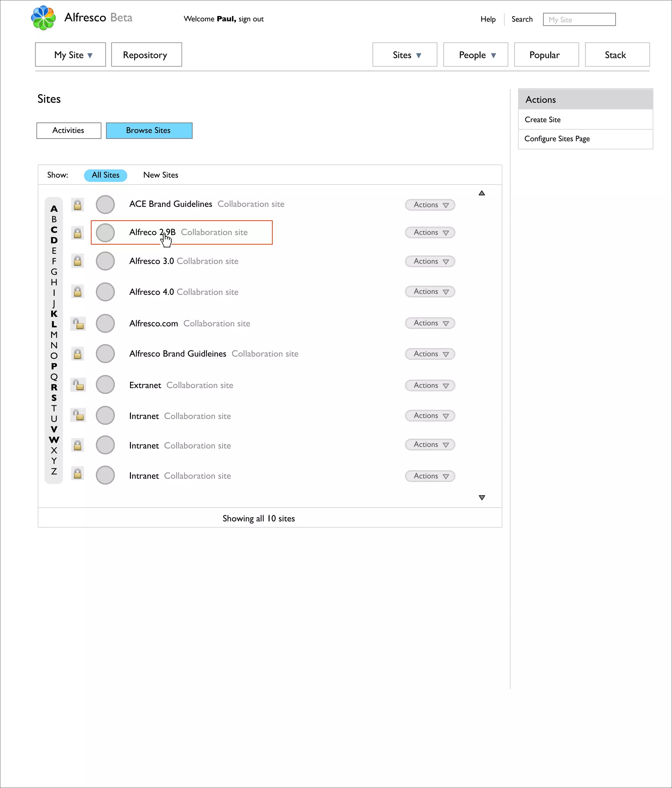The height and width of the screenshot is (788, 672).
Task: Filter sites by letter W
Action: coord(54,440)
